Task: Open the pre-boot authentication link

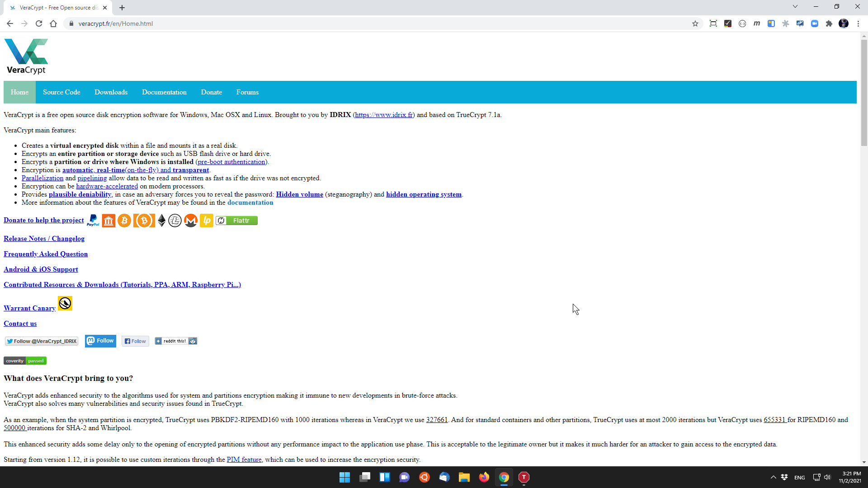Action: click(231, 162)
